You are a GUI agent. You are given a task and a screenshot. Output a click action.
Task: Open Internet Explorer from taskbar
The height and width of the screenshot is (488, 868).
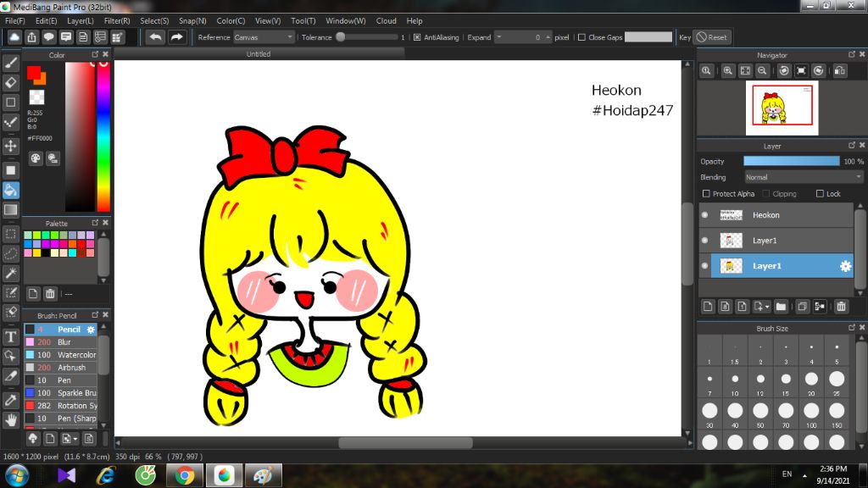pyautogui.click(x=105, y=475)
